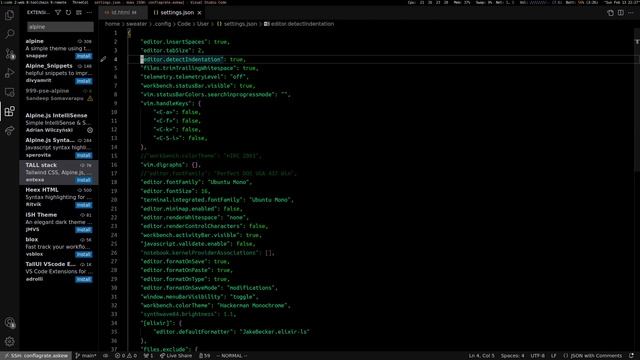640x360 pixels.
Task: Click the main* git branch indicator
Action: click(86, 356)
